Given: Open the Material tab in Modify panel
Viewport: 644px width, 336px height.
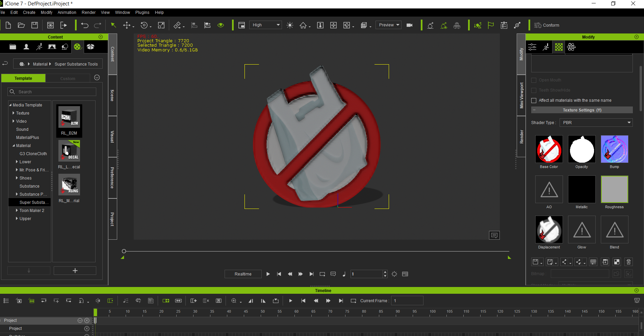Looking at the screenshot, I should click(x=559, y=47).
